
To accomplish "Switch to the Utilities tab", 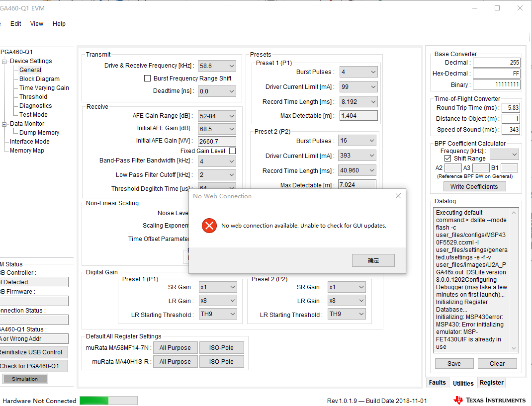I will pos(463,383).
